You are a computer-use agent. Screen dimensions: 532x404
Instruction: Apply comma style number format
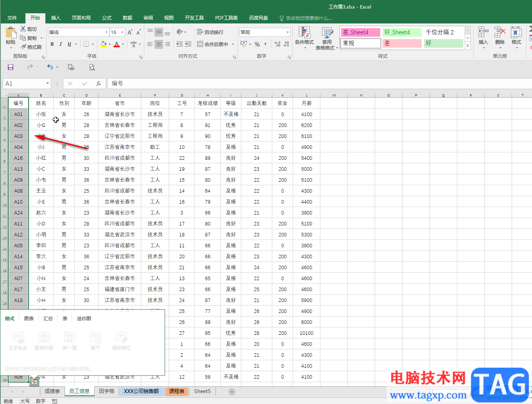click(x=266, y=44)
